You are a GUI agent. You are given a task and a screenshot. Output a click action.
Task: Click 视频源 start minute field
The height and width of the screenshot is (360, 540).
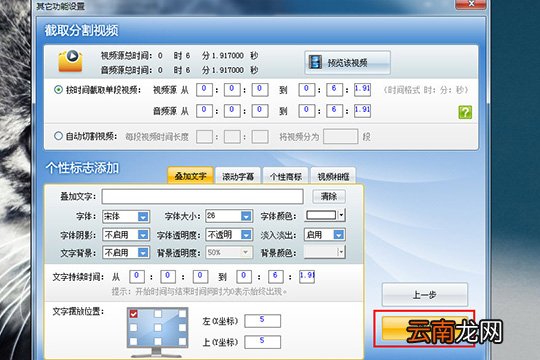coord(232,90)
